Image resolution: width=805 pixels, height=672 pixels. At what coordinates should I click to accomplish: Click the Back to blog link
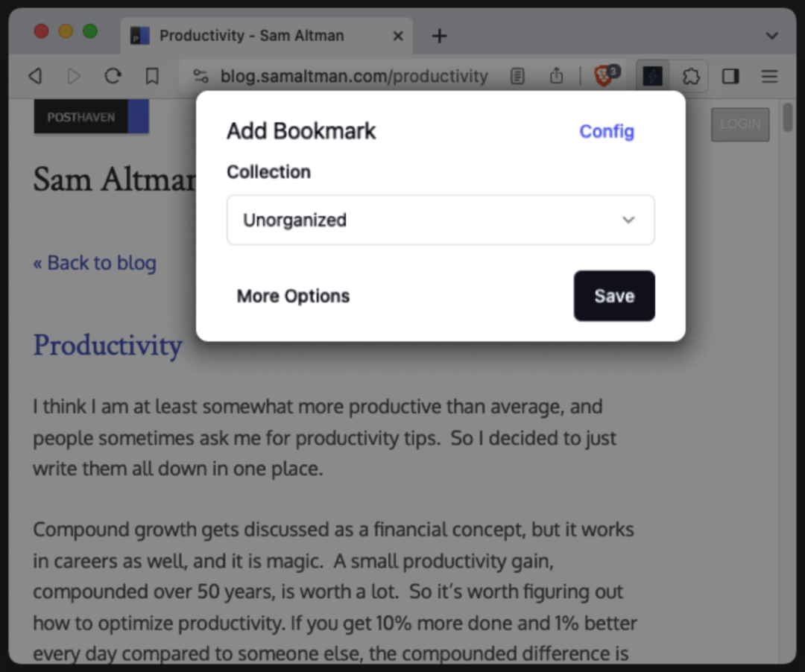click(x=95, y=263)
